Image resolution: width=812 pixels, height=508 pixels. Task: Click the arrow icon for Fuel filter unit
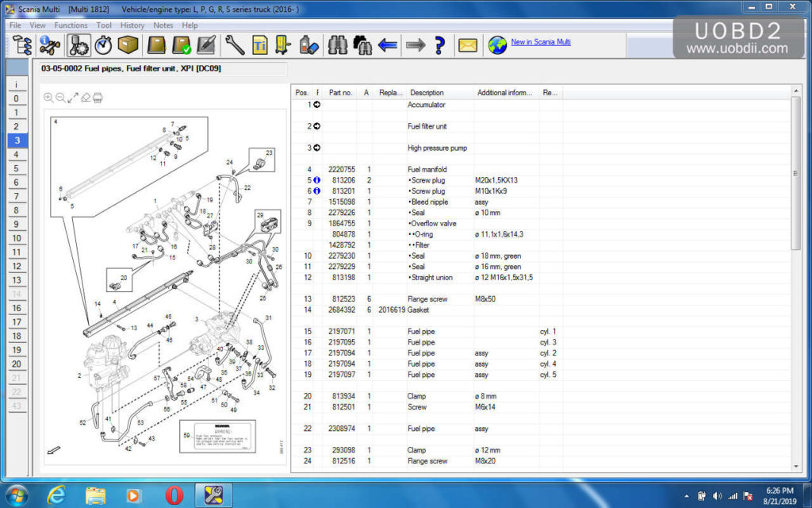[x=317, y=126]
